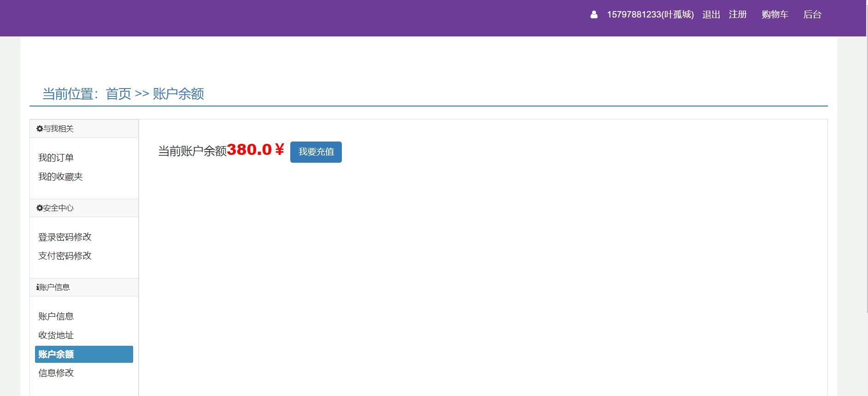868x396 pixels.
Task: Log out via 退出 link
Action: tap(711, 15)
